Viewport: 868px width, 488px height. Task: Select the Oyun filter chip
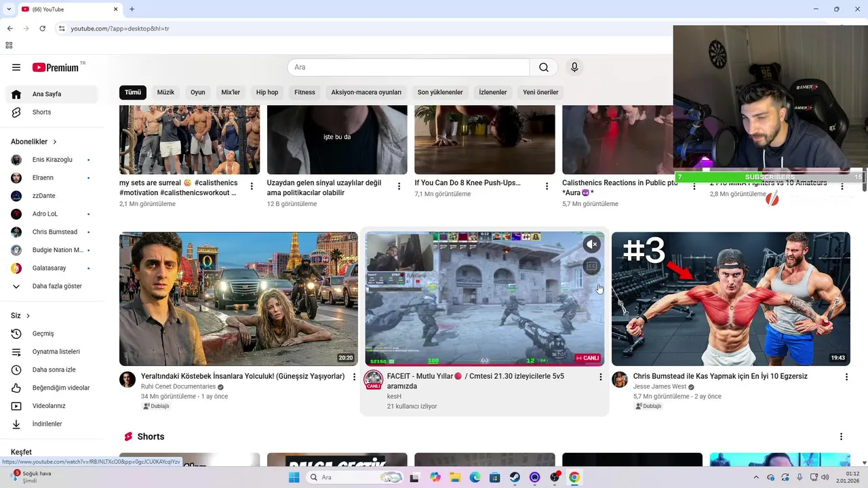198,92
